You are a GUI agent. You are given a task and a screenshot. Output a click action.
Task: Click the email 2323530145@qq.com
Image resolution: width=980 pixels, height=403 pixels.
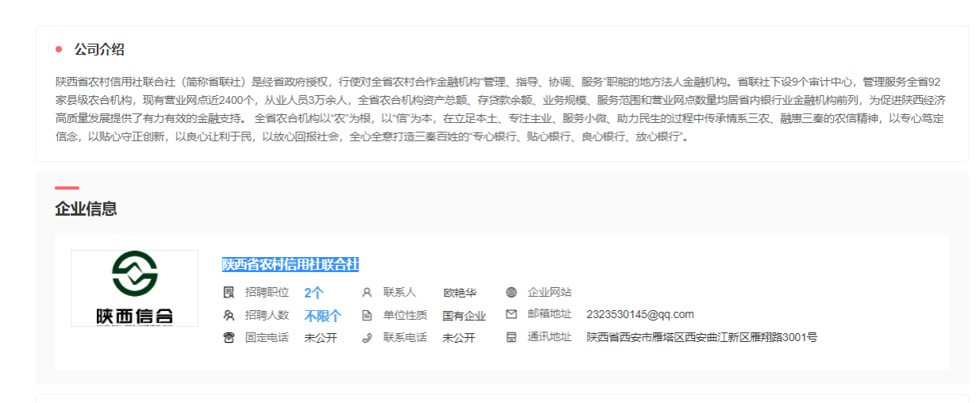pos(640,314)
